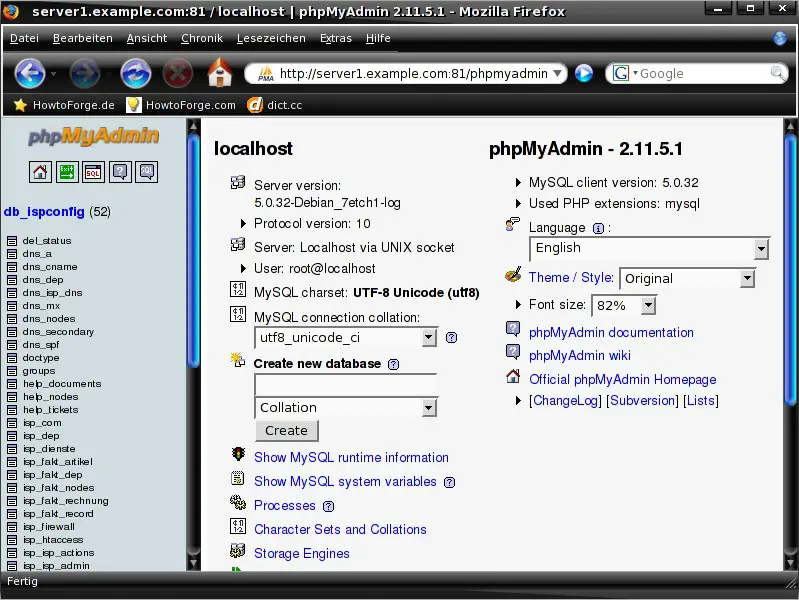
Task: Click the PMA site icon in address bar
Action: pos(265,74)
